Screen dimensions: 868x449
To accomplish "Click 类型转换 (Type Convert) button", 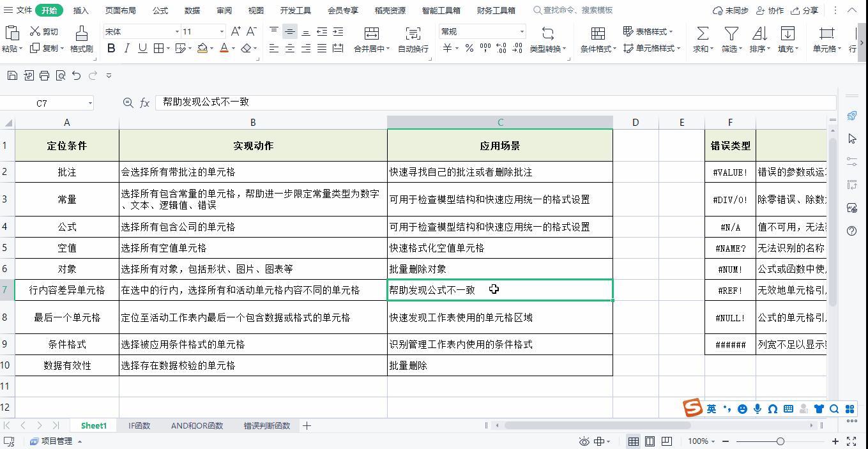I will click(548, 39).
